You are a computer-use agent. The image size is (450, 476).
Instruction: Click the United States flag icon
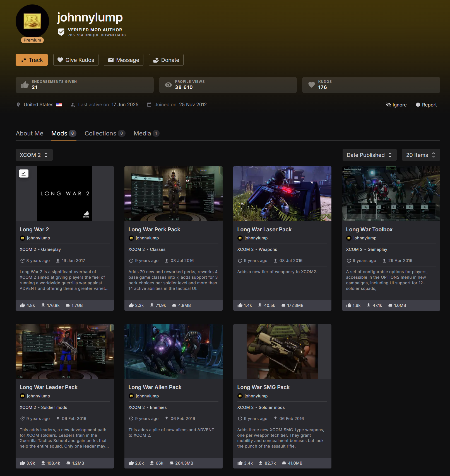(x=59, y=105)
